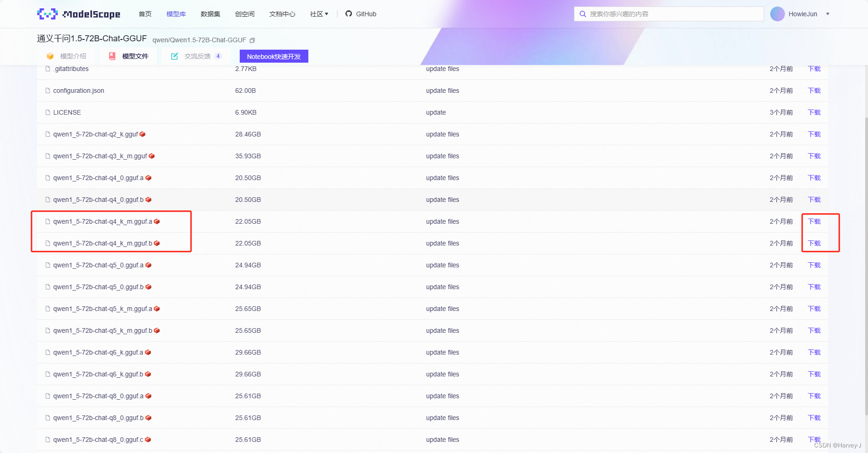Download the configuration.json file
This screenshot has height=453, width=868.
814,91
